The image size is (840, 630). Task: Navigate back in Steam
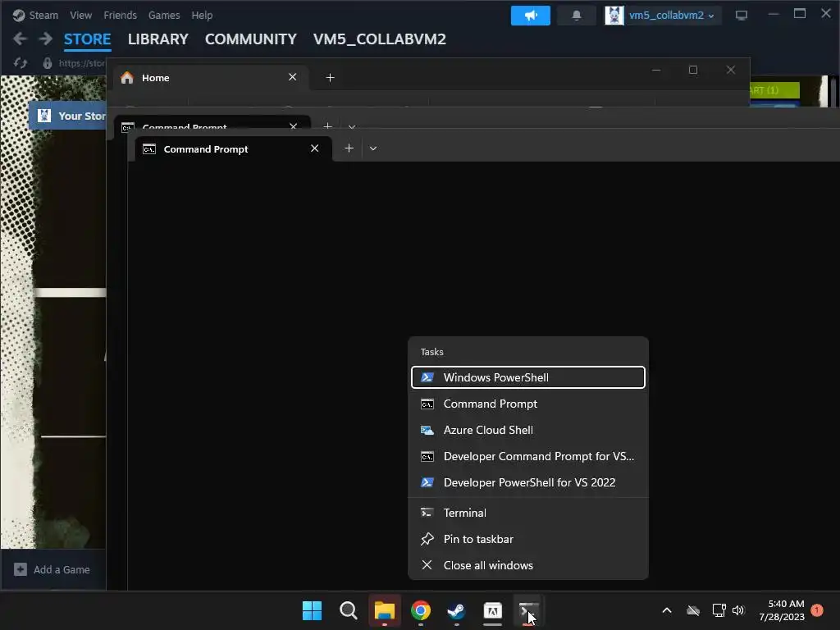(20, 39)
